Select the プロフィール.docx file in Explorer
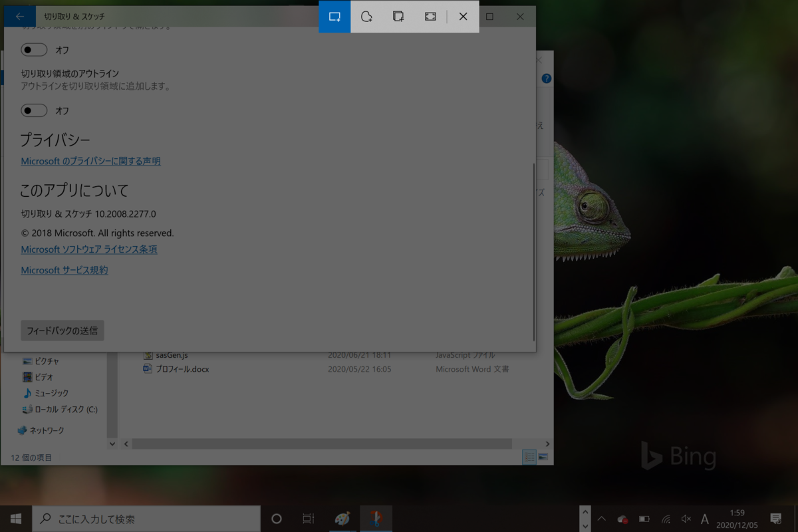The image size is (798, 532). pos(182,369)
